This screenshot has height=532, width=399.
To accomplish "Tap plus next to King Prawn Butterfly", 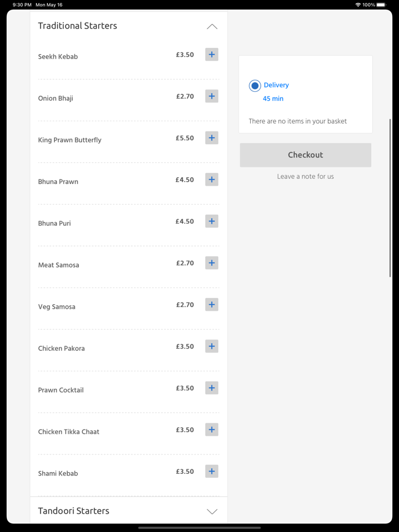I will click(211, 138).
